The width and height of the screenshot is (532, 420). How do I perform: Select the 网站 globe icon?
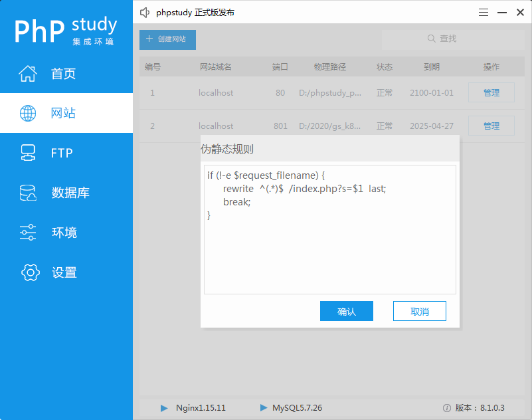coord(28,113)
